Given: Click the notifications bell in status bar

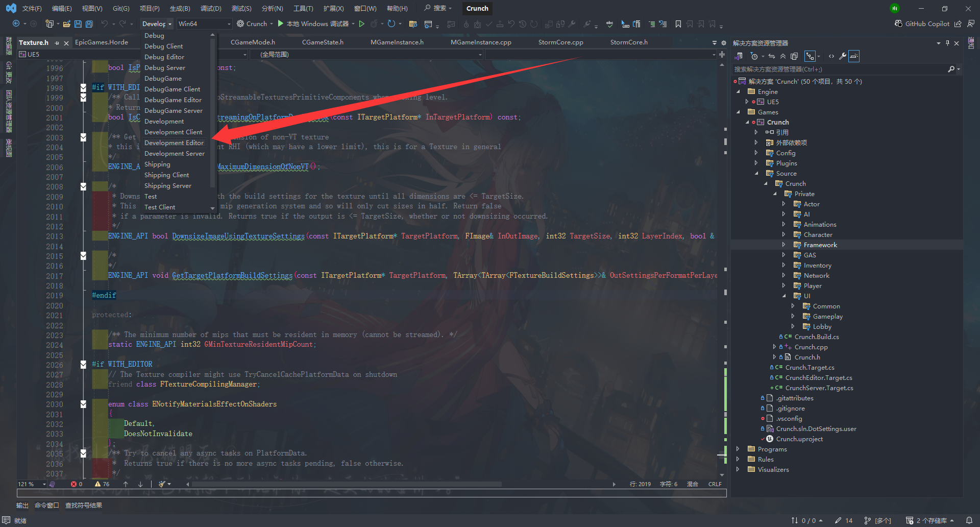Looking at the screenshot, I should point(969,520).
